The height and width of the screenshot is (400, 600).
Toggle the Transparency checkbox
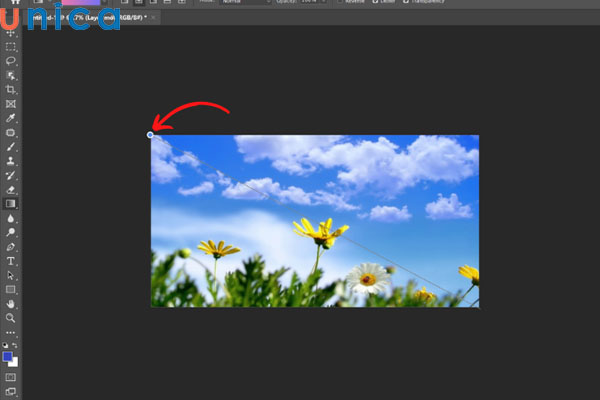click(x=406, y=2)
